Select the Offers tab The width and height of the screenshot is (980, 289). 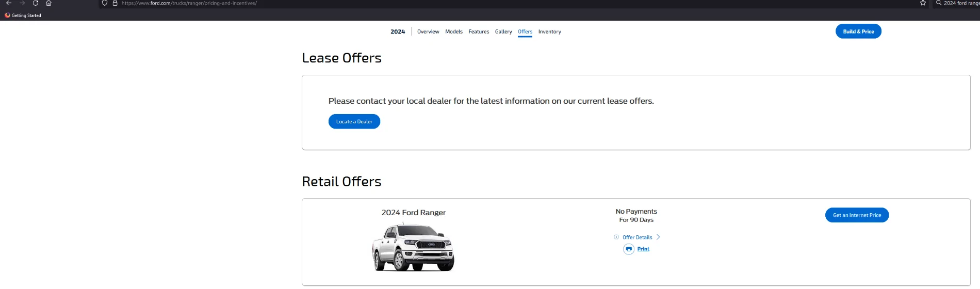click(x=525, y=31)
